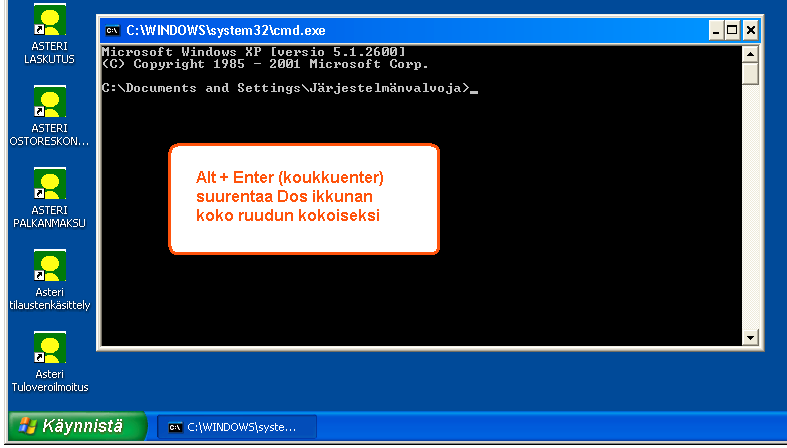Close the cmd.exe window
Screen dimensions: 787x448
pyautogui.click(x=750, y=31)
